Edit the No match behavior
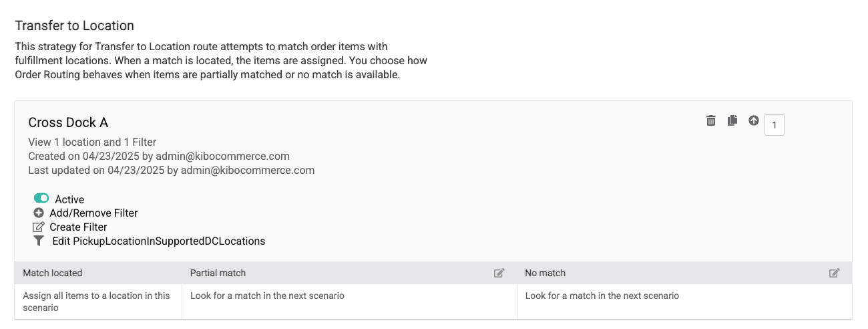Screen dimensions: 868x329 coord(834,273)
